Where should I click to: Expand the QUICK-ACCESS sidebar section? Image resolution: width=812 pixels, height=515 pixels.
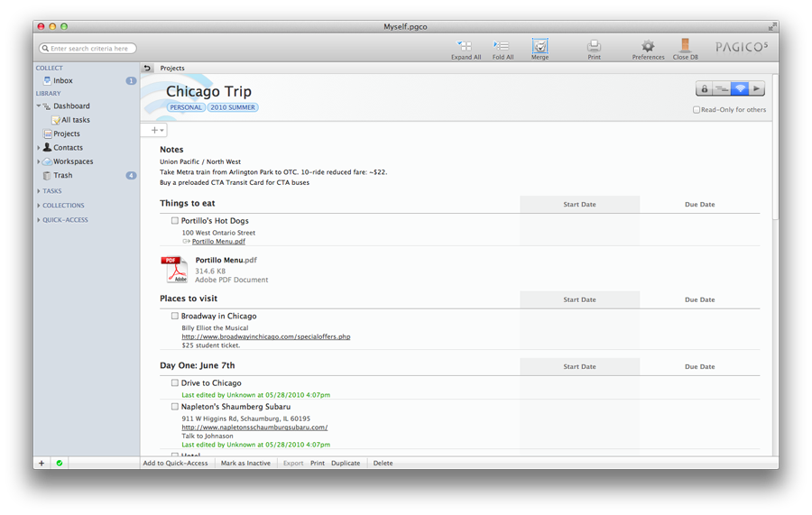coord(38,220)
